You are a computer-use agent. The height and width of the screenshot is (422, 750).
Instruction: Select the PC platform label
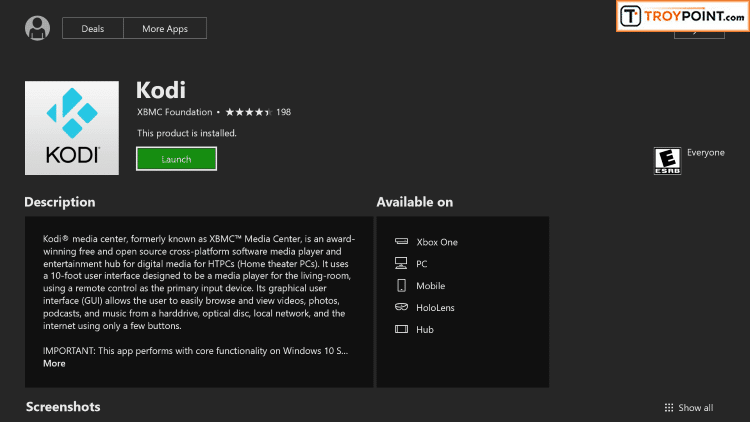click(x=421, y=264)
